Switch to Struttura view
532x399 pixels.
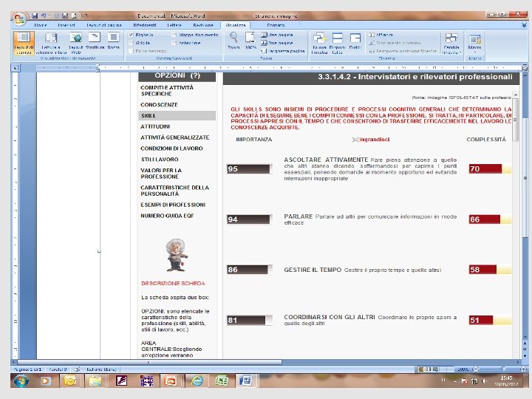pyautogui.click(x=95, y=41)
